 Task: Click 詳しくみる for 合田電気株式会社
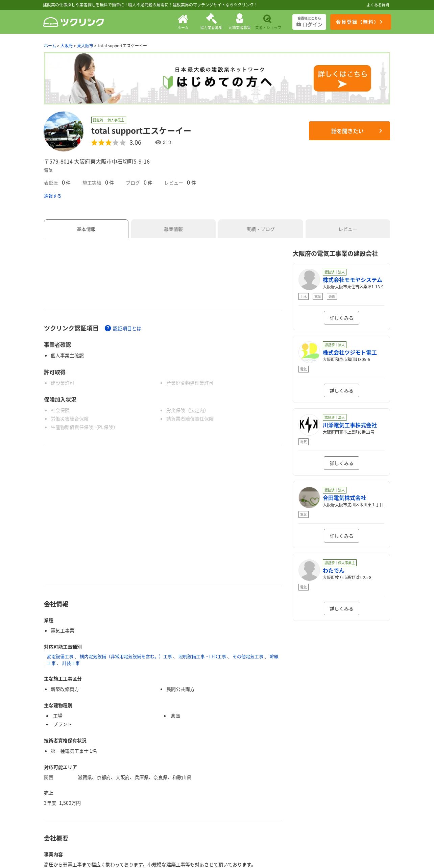(341, 536)
